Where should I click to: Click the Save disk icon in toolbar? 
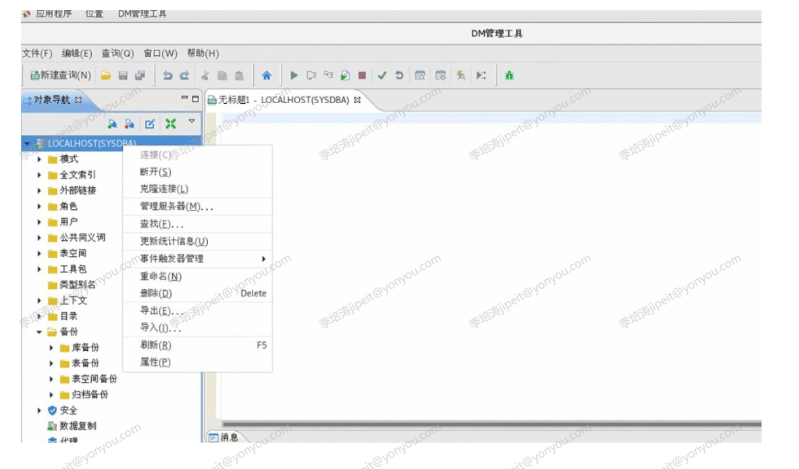tap(123, 75)
